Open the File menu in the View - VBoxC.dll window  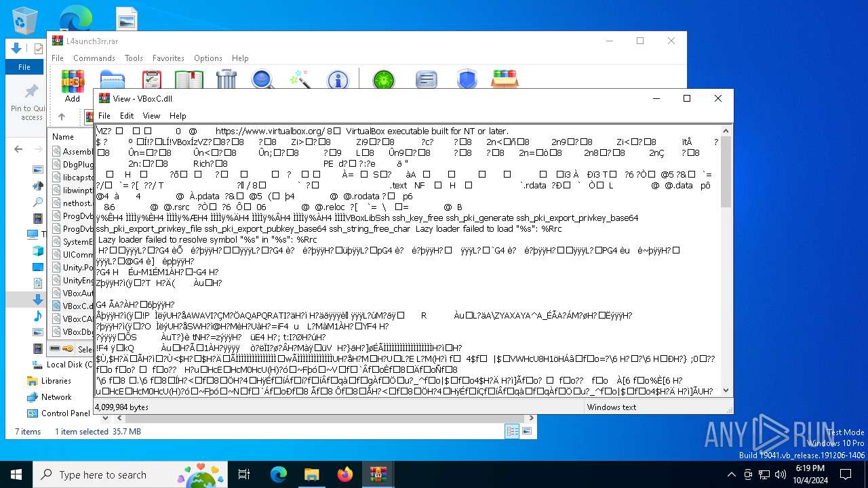pyautogui.click(x=104, y=116)
